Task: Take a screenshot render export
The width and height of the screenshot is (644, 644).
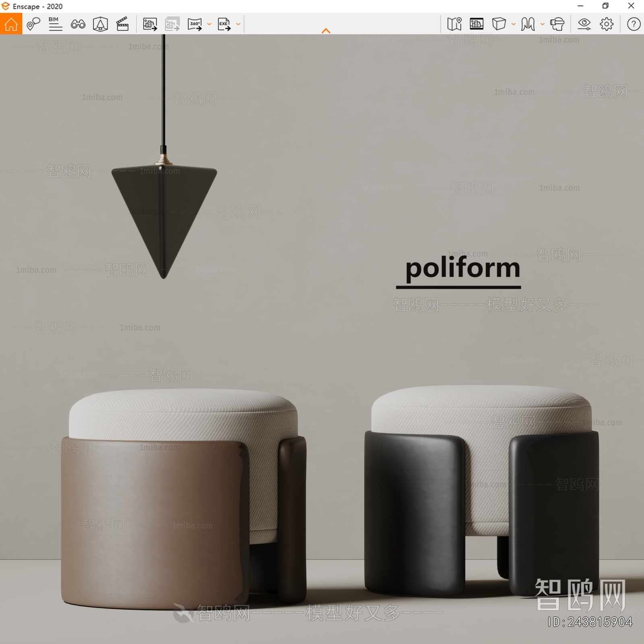Action: (x=150, y=24)
